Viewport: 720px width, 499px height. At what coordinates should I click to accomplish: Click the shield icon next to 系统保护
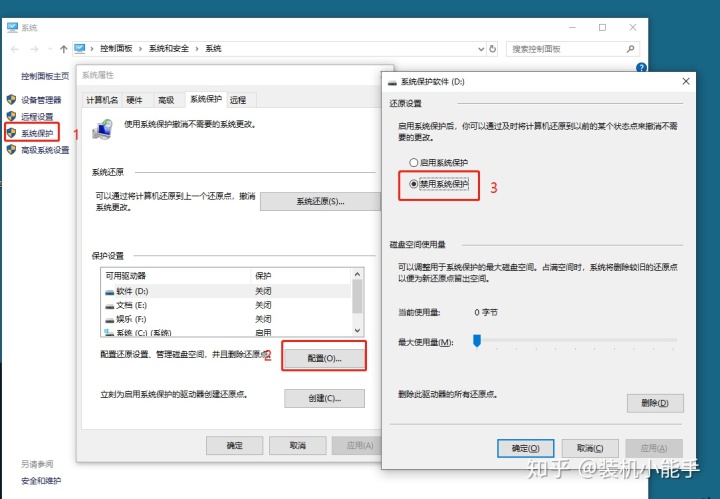coord(11,133)
